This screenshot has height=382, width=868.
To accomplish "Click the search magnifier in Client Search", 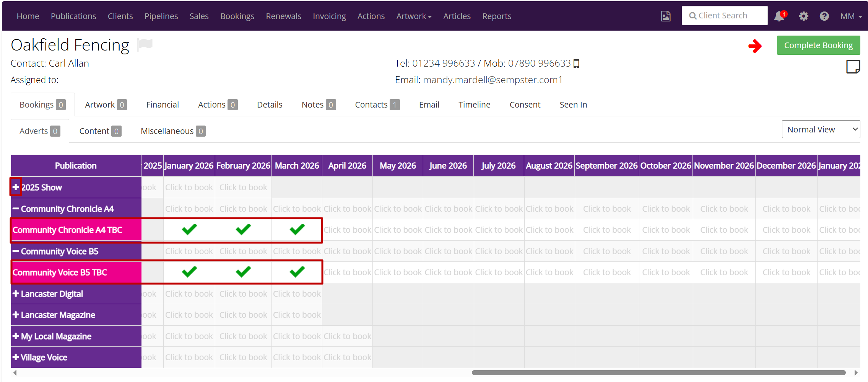I will 692,16.
